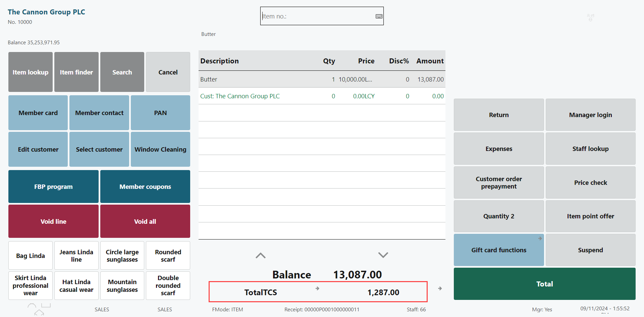644x317 pixels.
Task: Select the Cust: The Cannon Group PLC line
Action: 321,96
